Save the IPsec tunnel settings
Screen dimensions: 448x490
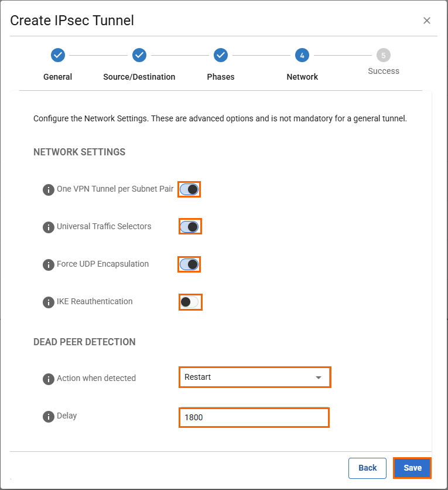(x=412, y=468)
